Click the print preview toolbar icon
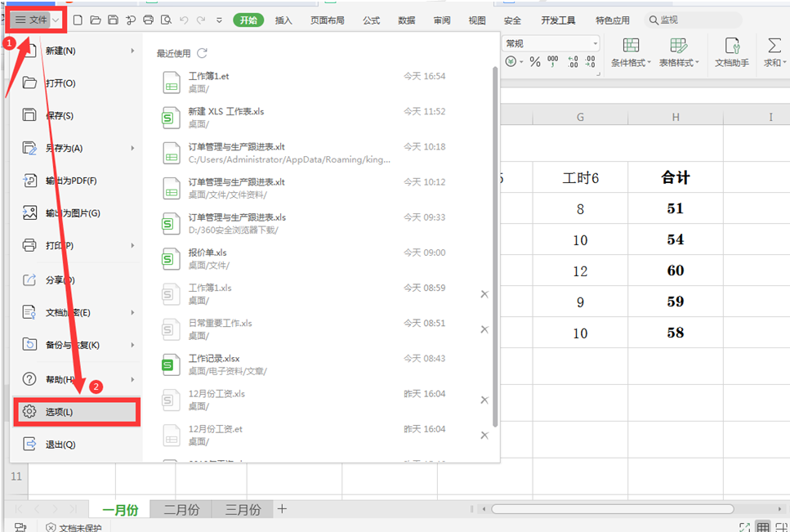This screenshot has width=790, height=532. [x=166, y=20]
